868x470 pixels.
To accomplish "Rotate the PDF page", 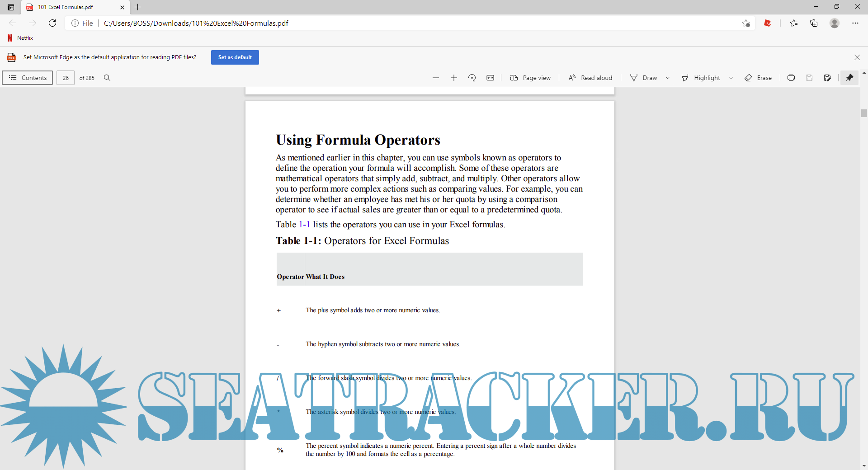I will 472,78.
